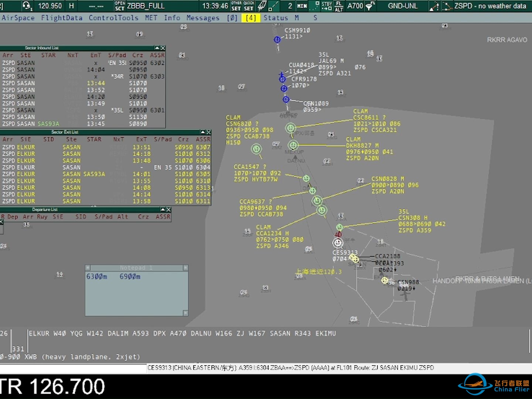
Task: Click the aircraft route display icon
Action: [434, 6]
